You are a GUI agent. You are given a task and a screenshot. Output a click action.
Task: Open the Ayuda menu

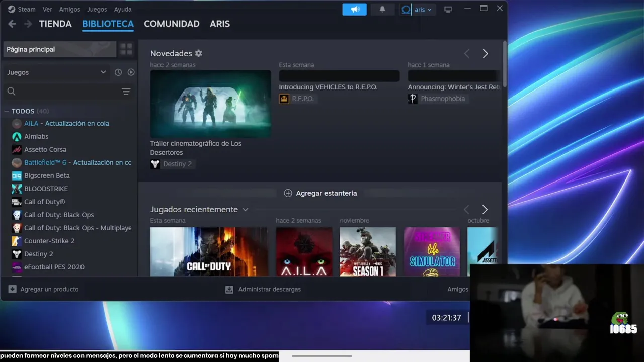coord(123,9)
